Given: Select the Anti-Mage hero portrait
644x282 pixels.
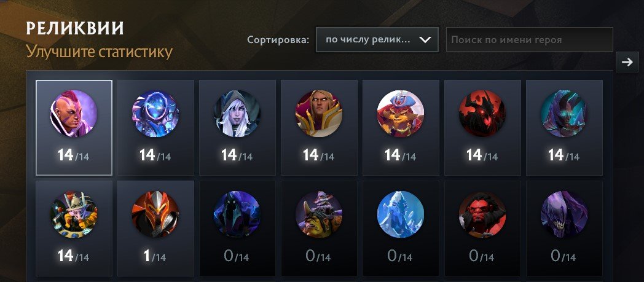Looking at the screenshot, I should click(74, 114).
